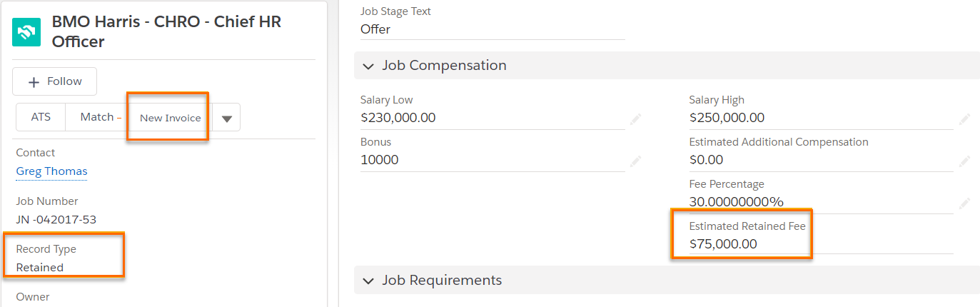Click the BMO Harris CHRO record title
The height and width of the screenshot is (307, 980).
pyautogui.click(x=167, y=31)
